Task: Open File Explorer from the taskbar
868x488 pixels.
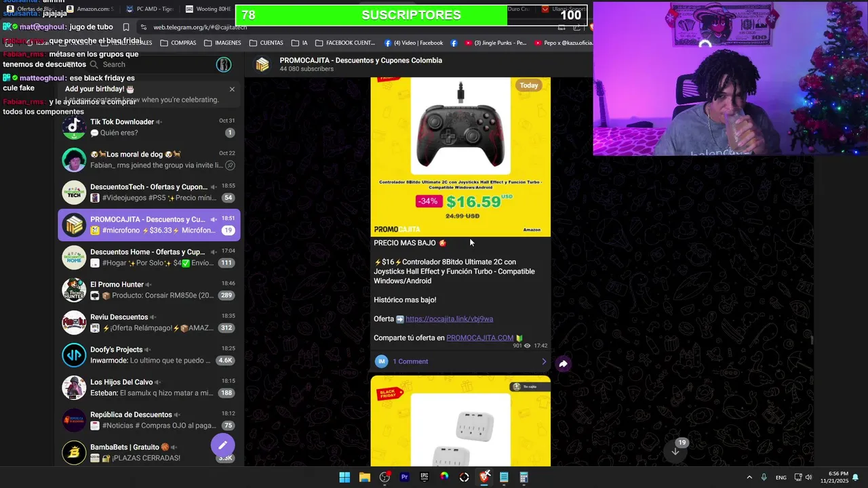Action: pos(364,477)
